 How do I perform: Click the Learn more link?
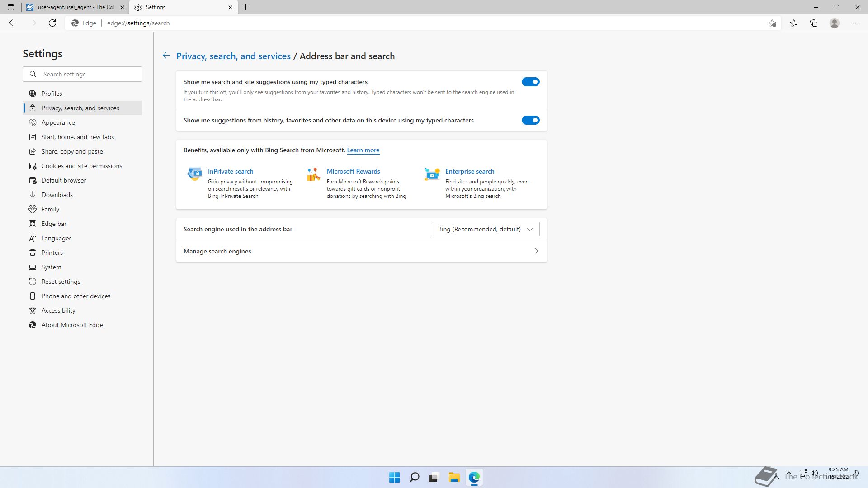(363, 150)
